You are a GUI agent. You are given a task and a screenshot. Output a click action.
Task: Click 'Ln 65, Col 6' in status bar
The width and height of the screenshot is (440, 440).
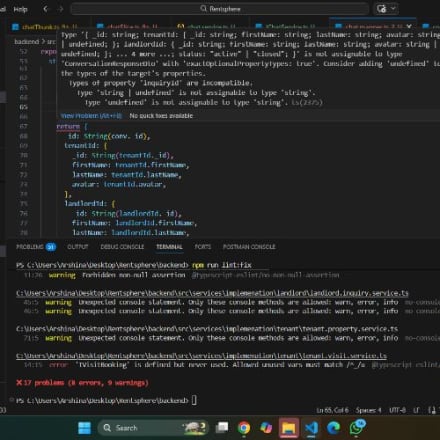pyautogui.click(x=332, y=410)
